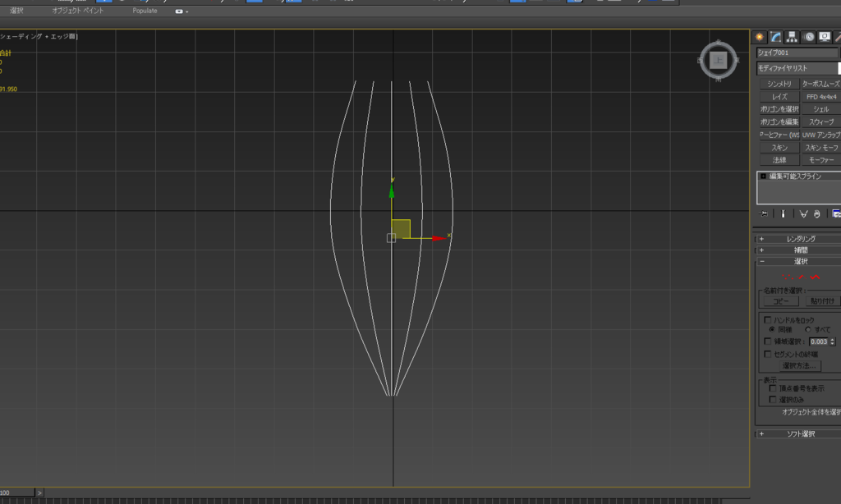Click the シェル modifier button
This screenshot has height=504, width=841.
point(820,109)
